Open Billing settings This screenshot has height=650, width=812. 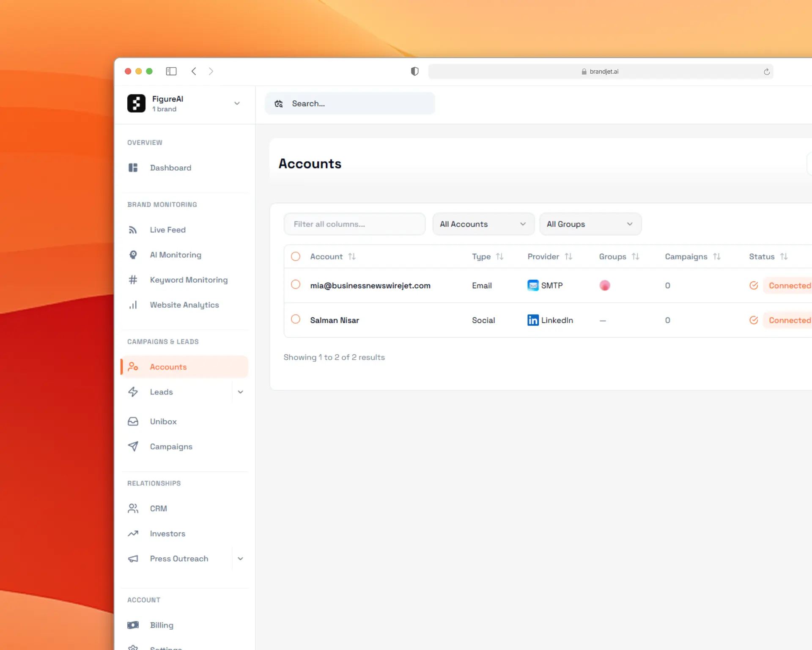coord(162,625)
